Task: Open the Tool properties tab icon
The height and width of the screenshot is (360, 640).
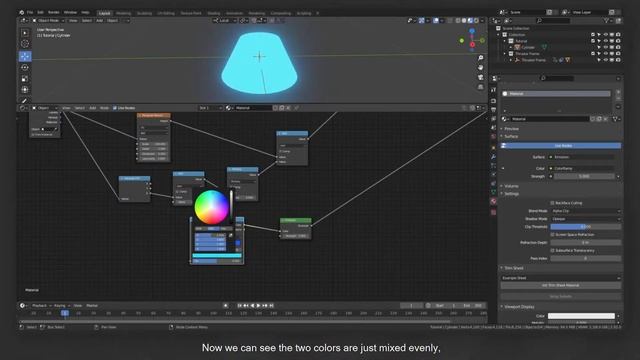Action: [x=493, y=89]
